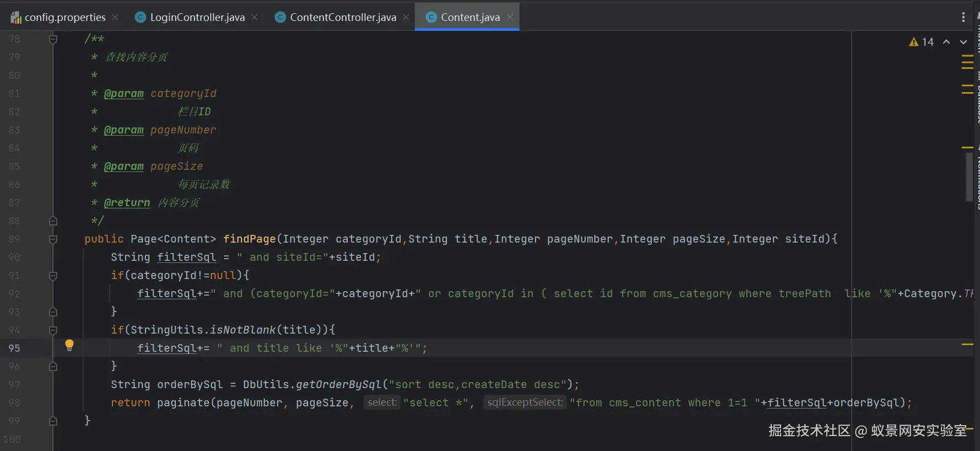This screenshot has width=980, height=451.
Task: Click the findPage method name
Action: 249,239
